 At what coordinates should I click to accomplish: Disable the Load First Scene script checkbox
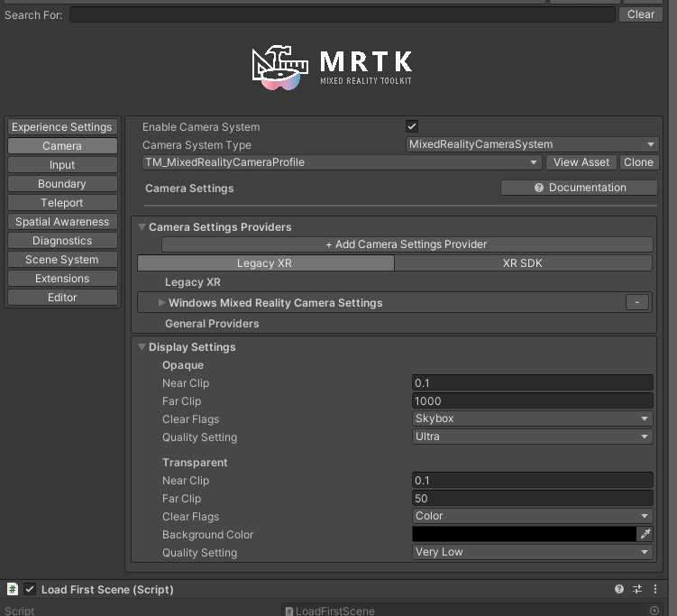(x=30, y=589)
